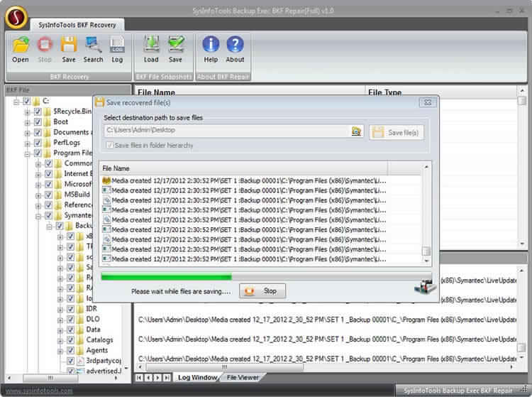This screenshot has height=397, width=532.
Task: Click the browse destination folder icon
Action: [x=356, y=131]
